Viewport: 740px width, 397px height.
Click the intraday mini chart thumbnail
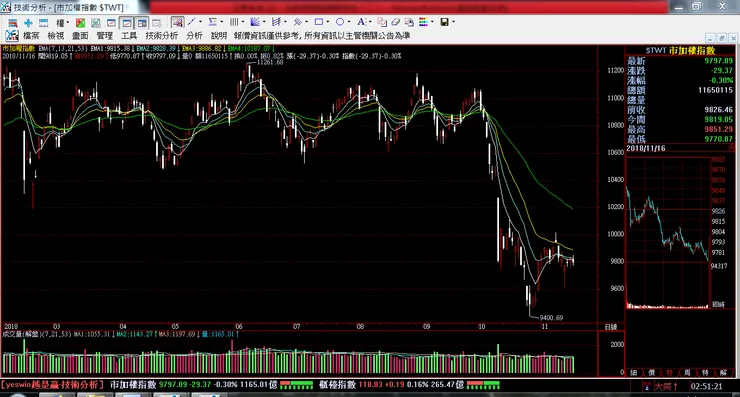pyautogui.click(x=668, y=232)
